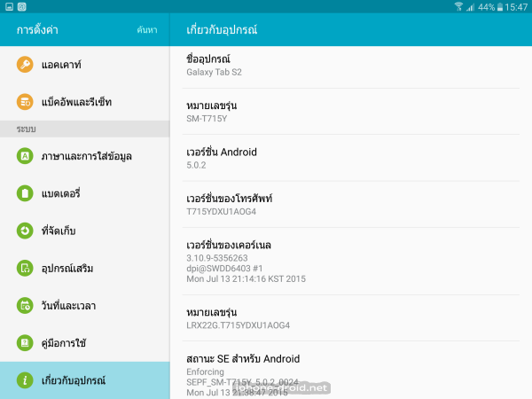Tap the SM-T715Y model number

coord(207,119)
